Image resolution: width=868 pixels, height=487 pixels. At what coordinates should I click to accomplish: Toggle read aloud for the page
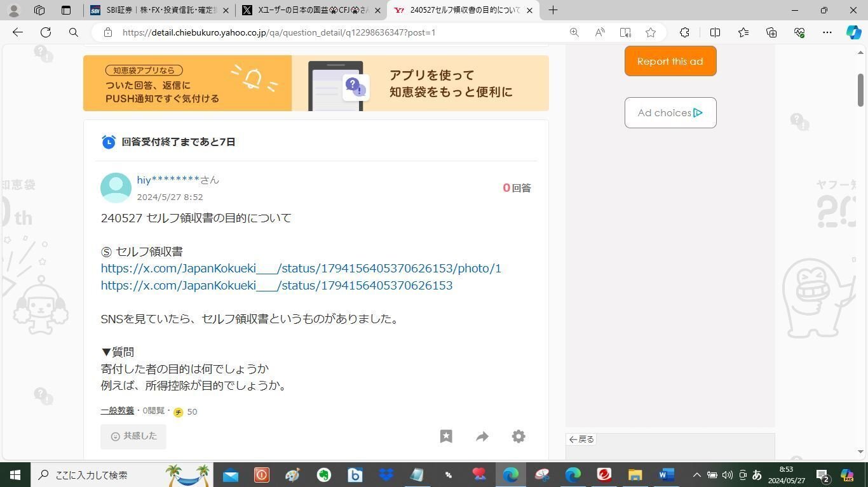point(599,32)
